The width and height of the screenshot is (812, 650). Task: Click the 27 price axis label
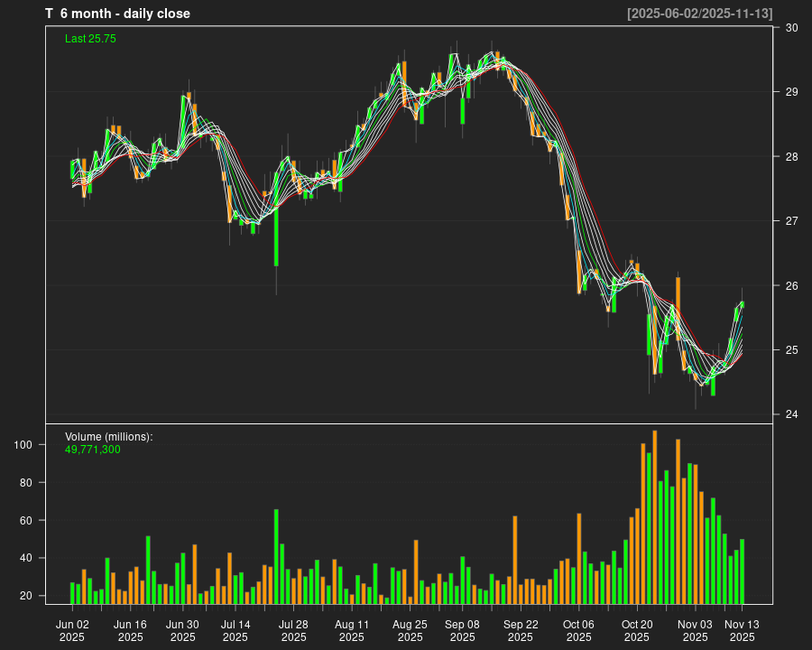tap(791, 221)
